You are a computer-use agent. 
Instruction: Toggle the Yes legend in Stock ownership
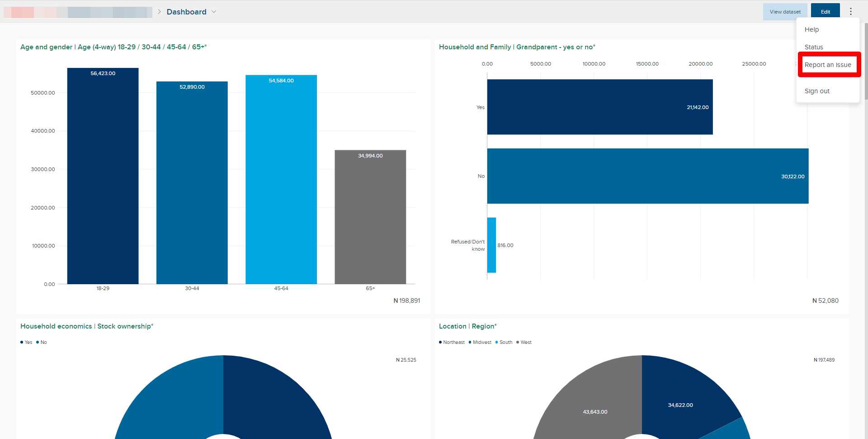(x=26, y=342)
